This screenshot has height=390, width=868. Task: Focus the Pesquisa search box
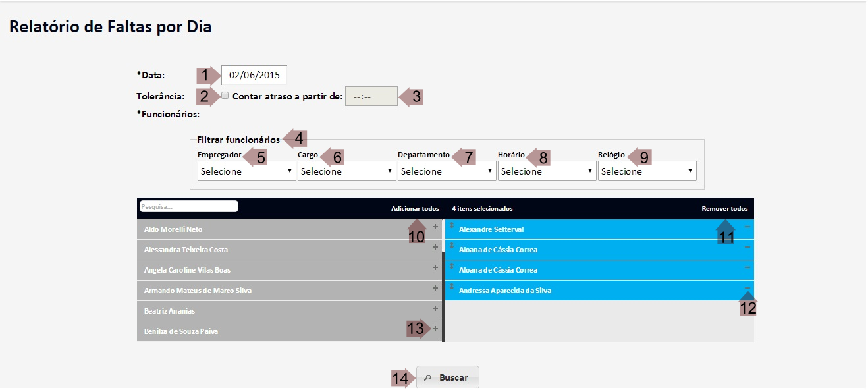(x=189, y=206)
